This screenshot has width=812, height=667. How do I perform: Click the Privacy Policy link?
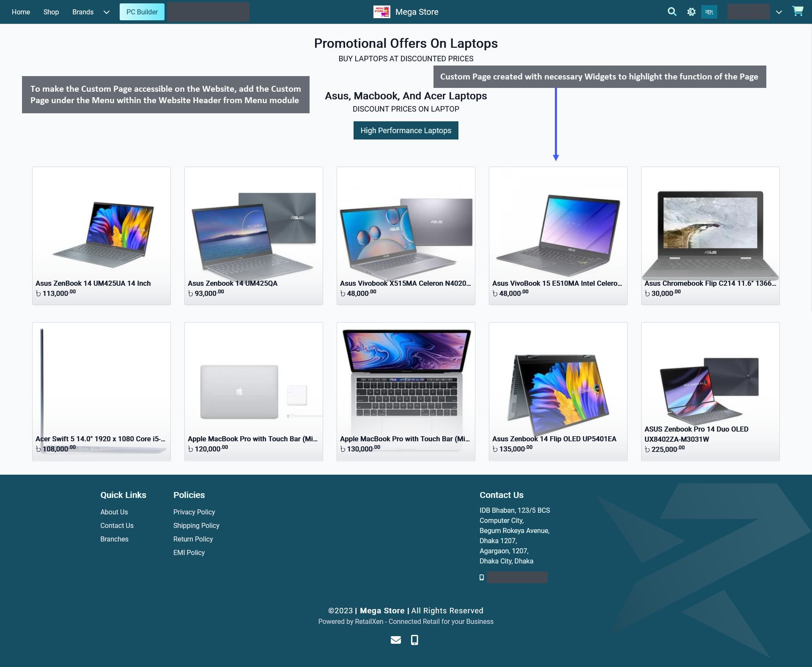pyautogui.click(x=194, y=512)
